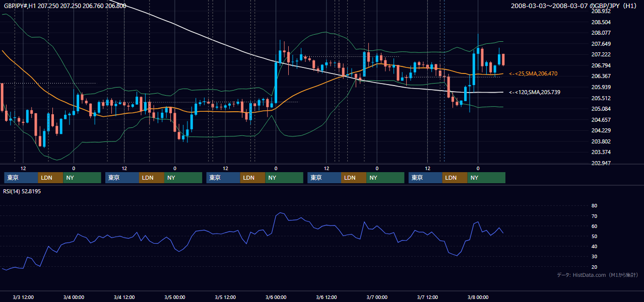
Task: Click the 3/7 00:00 time axis label
Action: (377, 297)
